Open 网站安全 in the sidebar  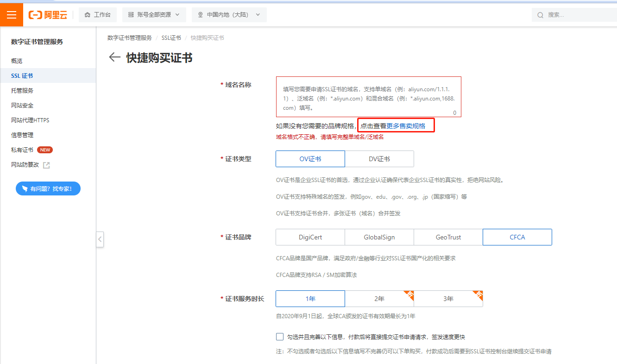click(x=22, y=105)
